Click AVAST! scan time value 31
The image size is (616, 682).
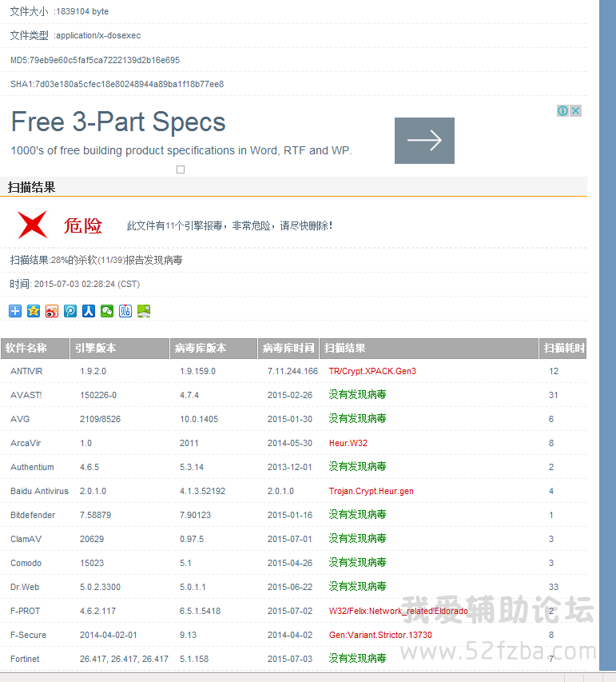[554, 396]
